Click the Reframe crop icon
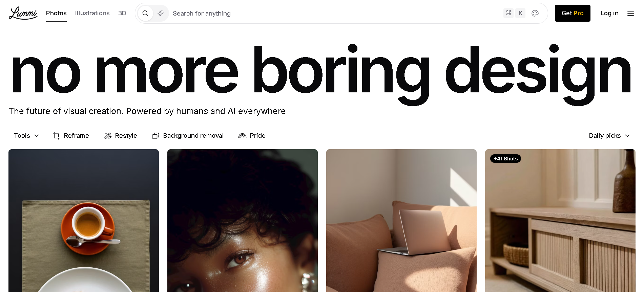644x292 pixels. point(56,136)
